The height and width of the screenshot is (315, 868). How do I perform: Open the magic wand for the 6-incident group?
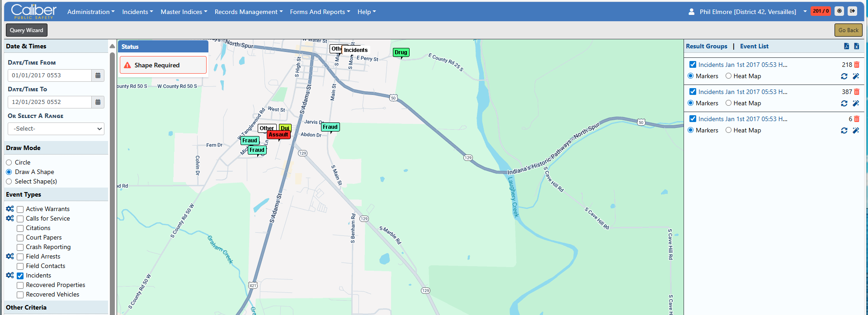pos(856,131)
